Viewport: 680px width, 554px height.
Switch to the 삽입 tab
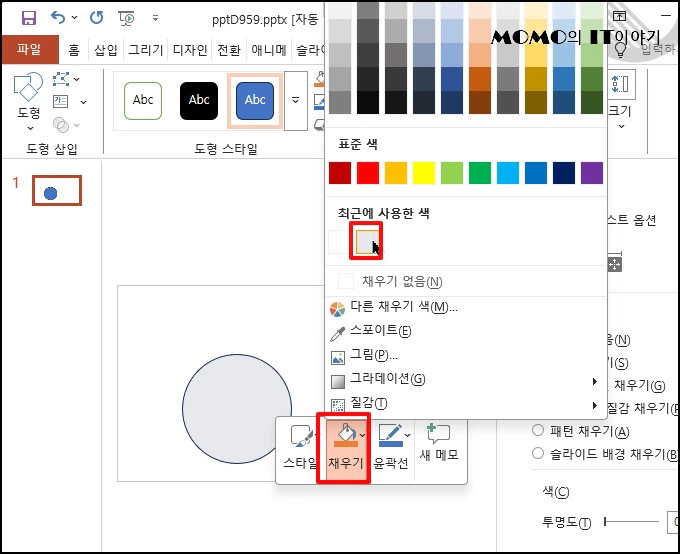(106, 50)
